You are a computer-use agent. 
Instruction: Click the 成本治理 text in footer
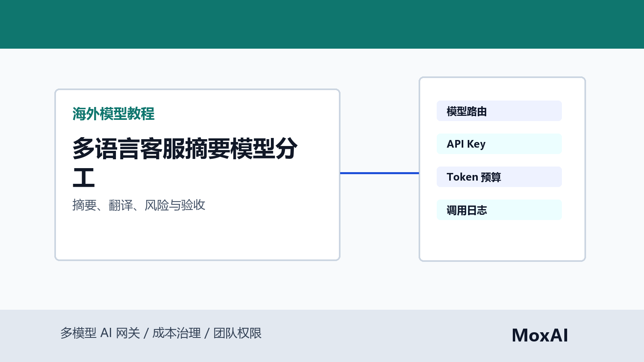pos(177,333)
